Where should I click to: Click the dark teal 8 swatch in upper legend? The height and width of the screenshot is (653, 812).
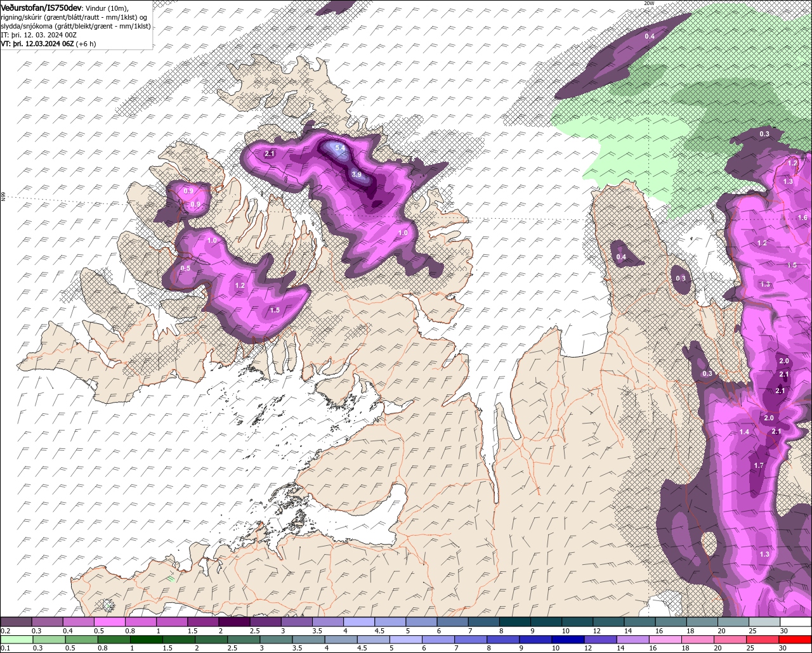[516, 622]
